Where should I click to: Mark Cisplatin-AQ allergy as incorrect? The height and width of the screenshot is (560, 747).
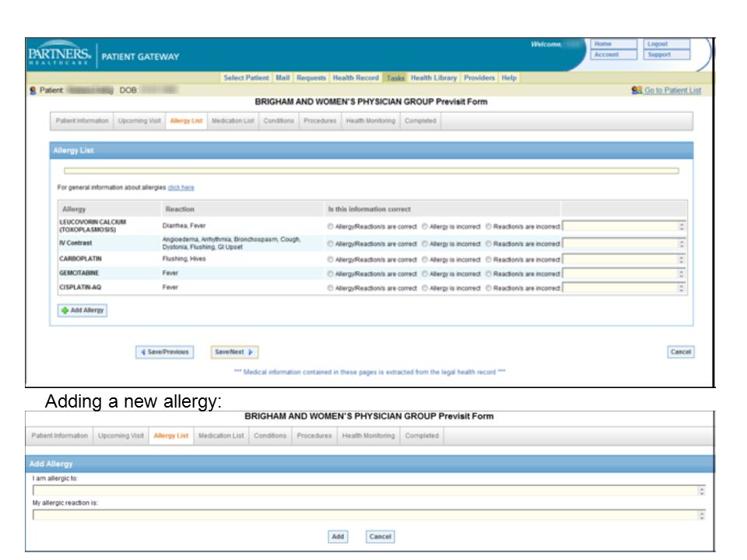click(x=425, y=288)
